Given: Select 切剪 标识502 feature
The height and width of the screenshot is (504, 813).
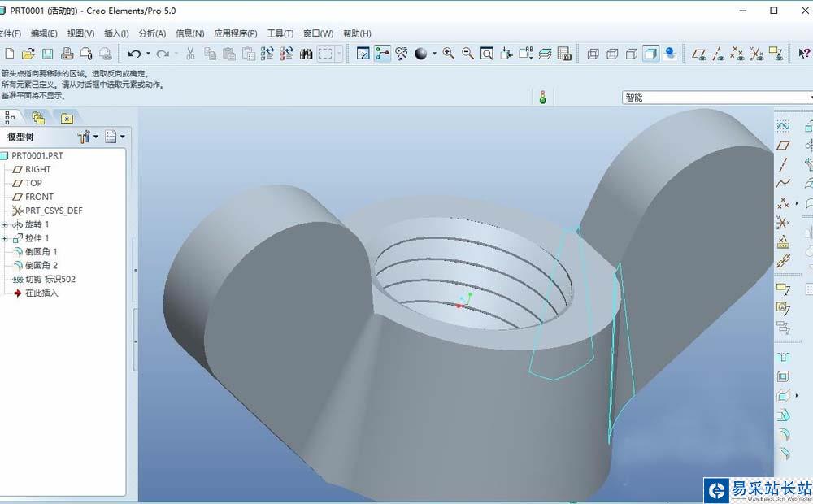Looking at the screenshot, I should [50, 279].
